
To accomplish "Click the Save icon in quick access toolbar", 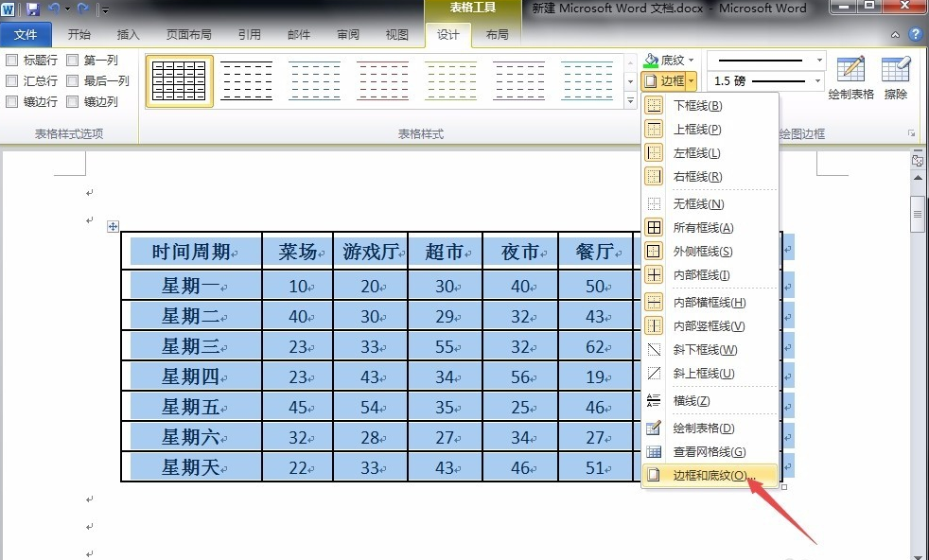I will tap(32, 9).
